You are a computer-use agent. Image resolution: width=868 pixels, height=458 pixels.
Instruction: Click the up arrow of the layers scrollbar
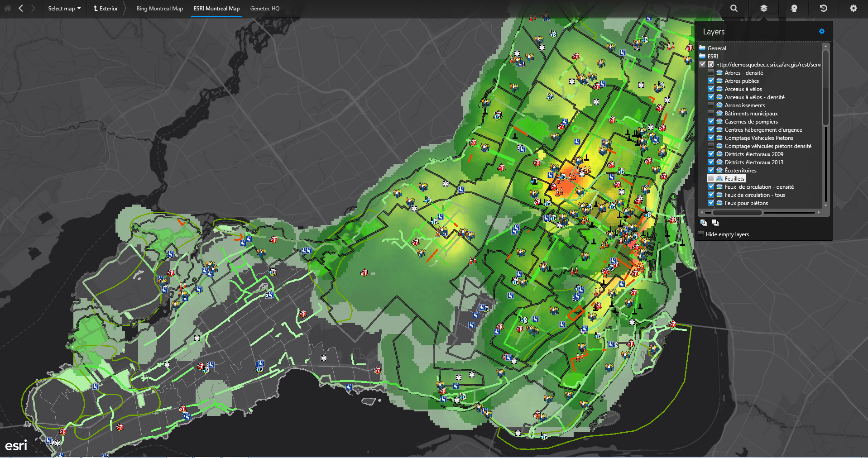(825, 46)
